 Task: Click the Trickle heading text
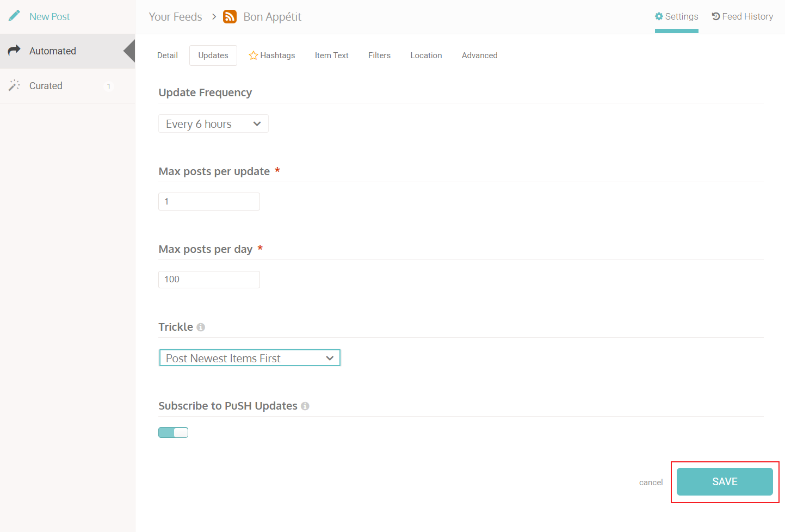tap(176, 327)
